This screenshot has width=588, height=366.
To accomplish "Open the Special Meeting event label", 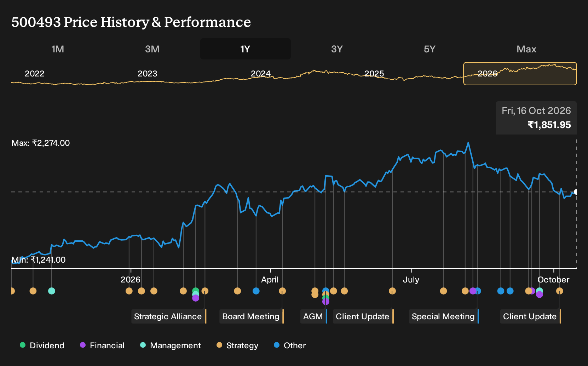I will click(444, 316).
